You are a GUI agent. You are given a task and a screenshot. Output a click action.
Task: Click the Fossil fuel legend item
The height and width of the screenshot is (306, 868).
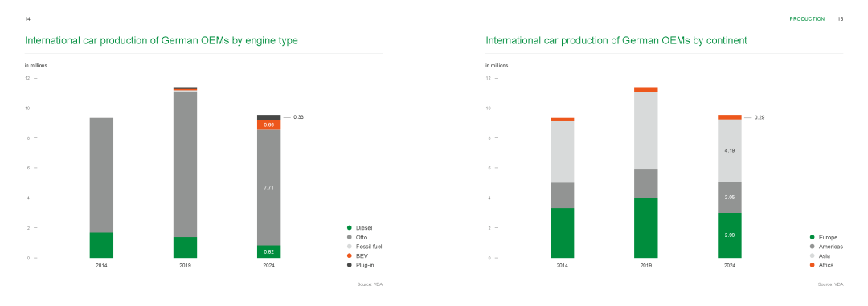coord(364,247)
